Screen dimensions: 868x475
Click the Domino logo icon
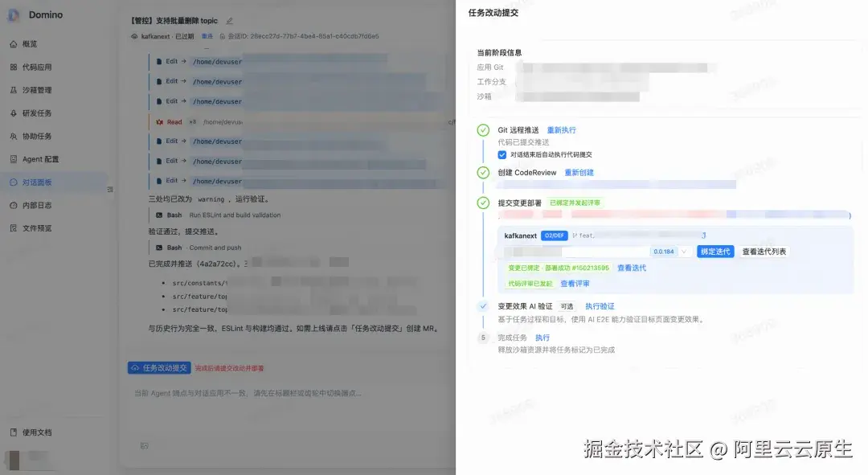point(14,15)
